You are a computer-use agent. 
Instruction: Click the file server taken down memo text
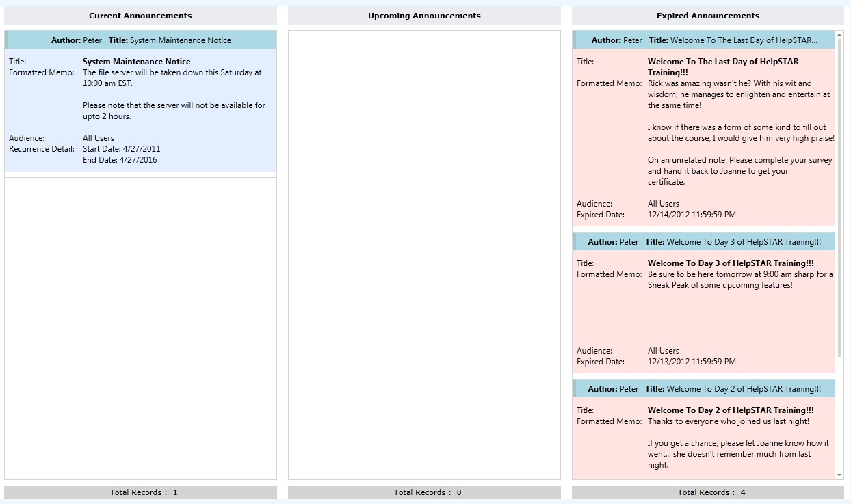click(172, 78)
